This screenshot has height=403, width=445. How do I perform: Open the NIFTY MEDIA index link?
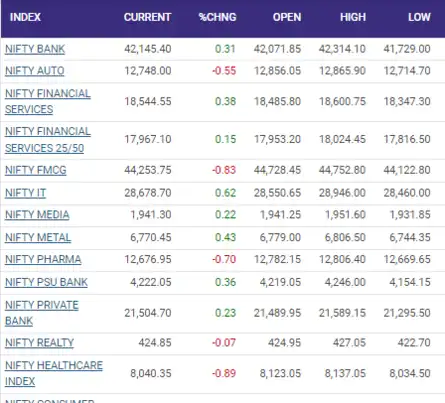coord(37,215)
